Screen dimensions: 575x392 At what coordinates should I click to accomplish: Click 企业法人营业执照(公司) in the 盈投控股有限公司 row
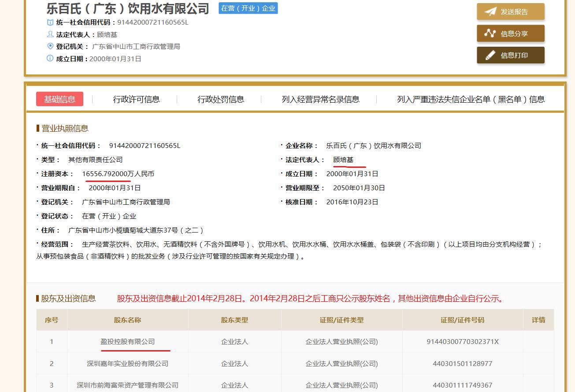(x=342, y=342)
